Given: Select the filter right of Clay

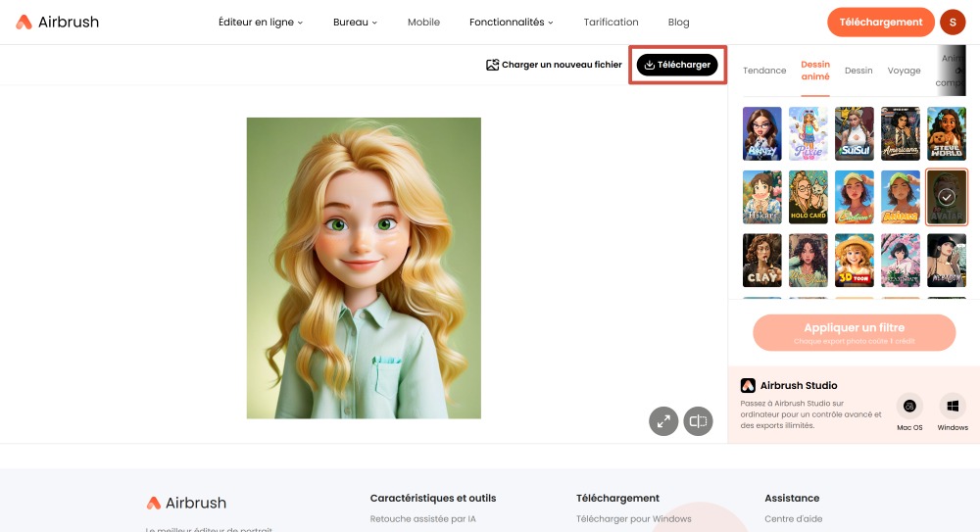Looking at the screenshot, I should (x=808, y=260).
